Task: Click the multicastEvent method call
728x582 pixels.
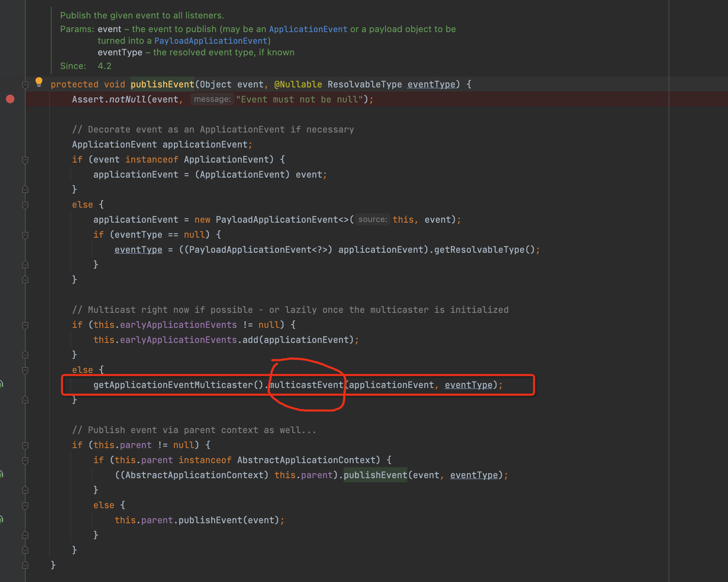Action: point(307,385)
